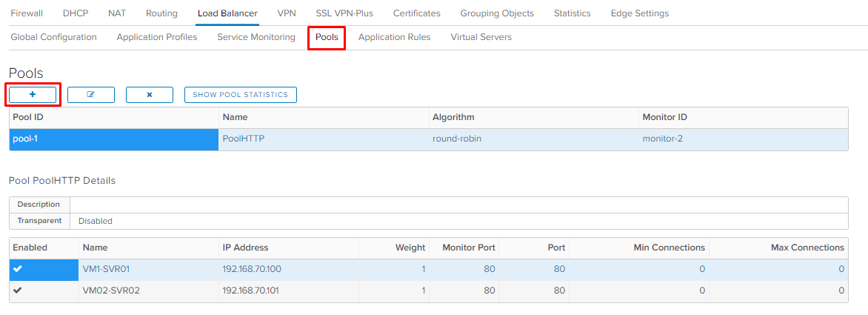Screen dimensions: 868x315
Task: Click the Min Connections column header
Action: [639, 248]
